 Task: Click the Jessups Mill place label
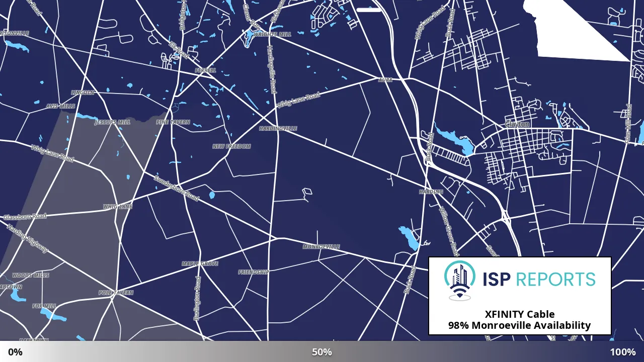click(112, 122)
